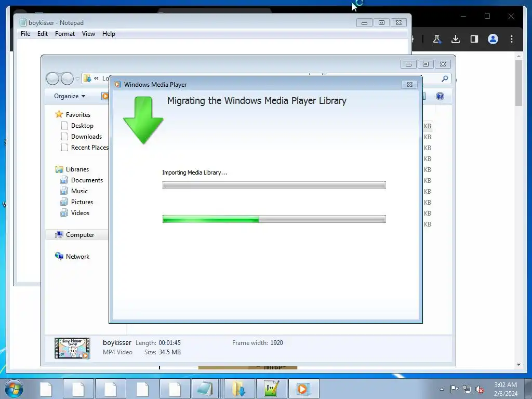The width and height of the screenshot is (532, 399).
Task: Open Explorer help question mark icon
Action: click(440, 96)
